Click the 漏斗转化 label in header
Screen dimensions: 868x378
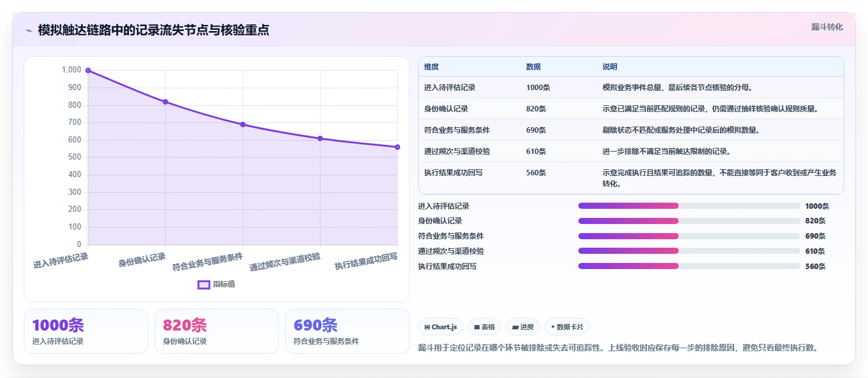point(827,27)
